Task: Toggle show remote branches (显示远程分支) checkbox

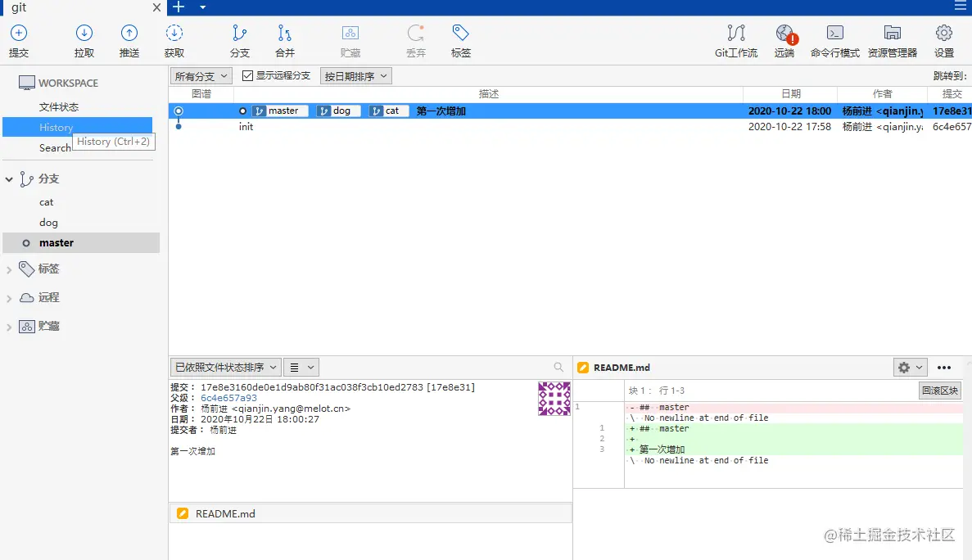Action: (x=247, y=75)
